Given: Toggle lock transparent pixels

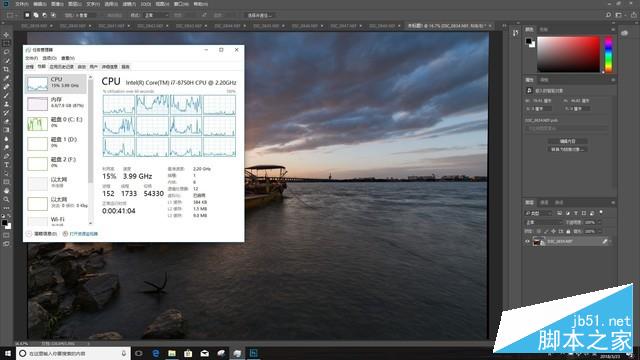Looking at the screenshot, I should pos(539,231).
